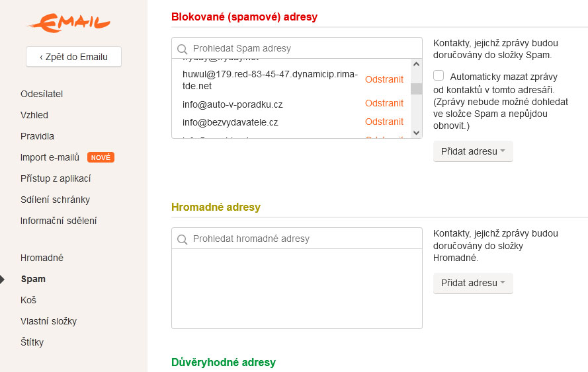The width and height of the screenshot is (588, 372).
Task: Click the orange NOVÉ badge
Action: point(101,157)
